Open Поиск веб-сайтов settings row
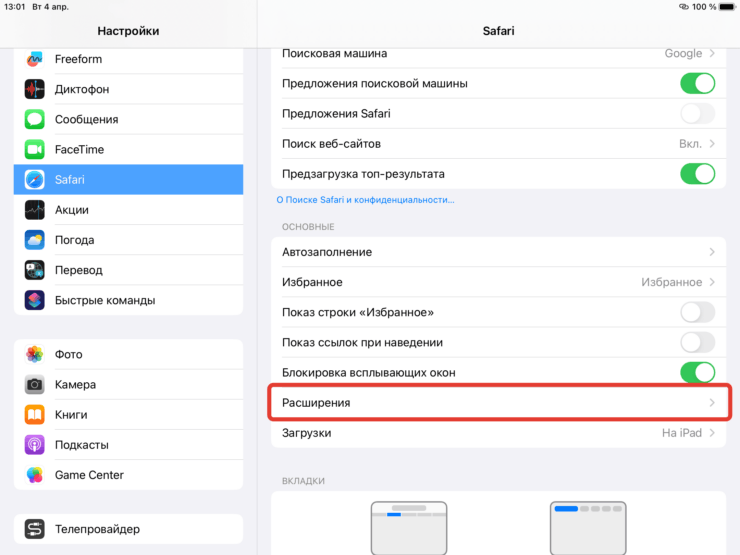This screenshot has width=740, height=555. [499, 144]
